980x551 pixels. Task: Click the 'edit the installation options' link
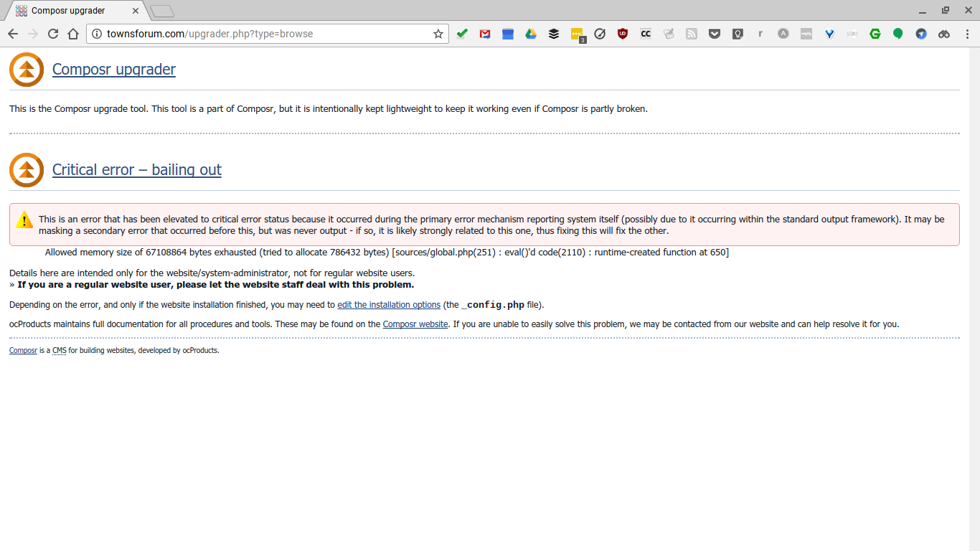click(389, 305)
